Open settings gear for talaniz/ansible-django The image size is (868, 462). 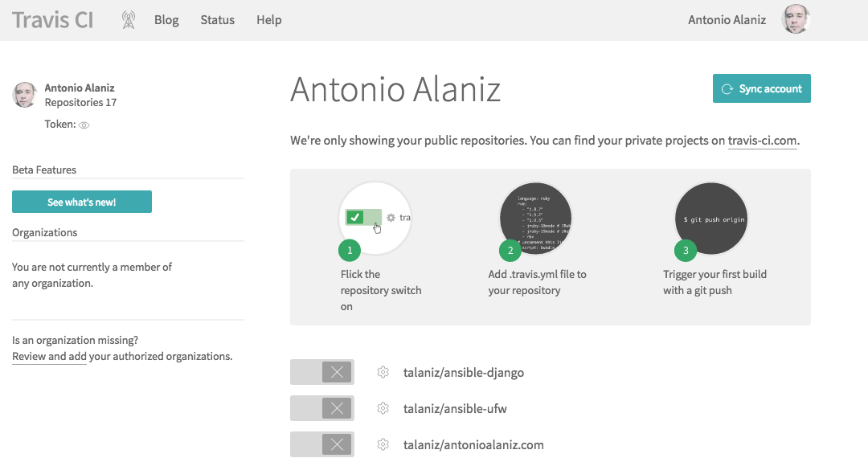(x=383, y=372)
